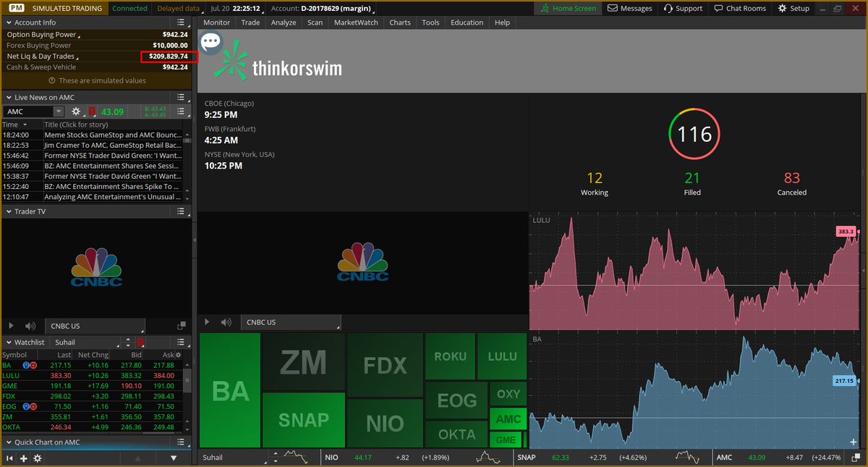Screen dimensions: 868x467
Task: Go to the Home Screen button
Action: [x=569, y=8]
